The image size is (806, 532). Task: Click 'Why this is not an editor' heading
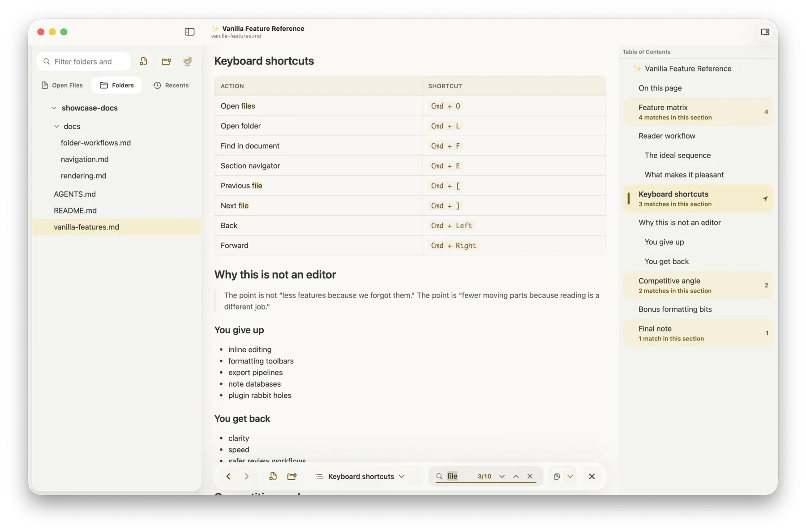coord(275,275)
